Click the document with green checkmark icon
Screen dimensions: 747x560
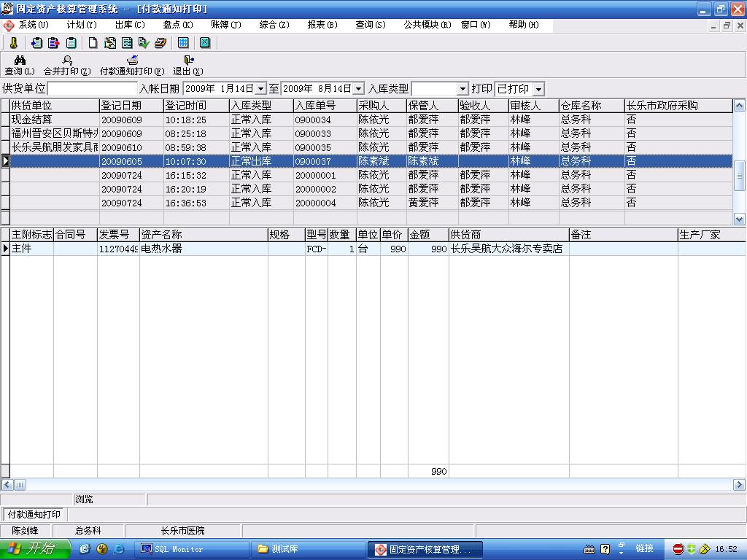pos(143,43)
